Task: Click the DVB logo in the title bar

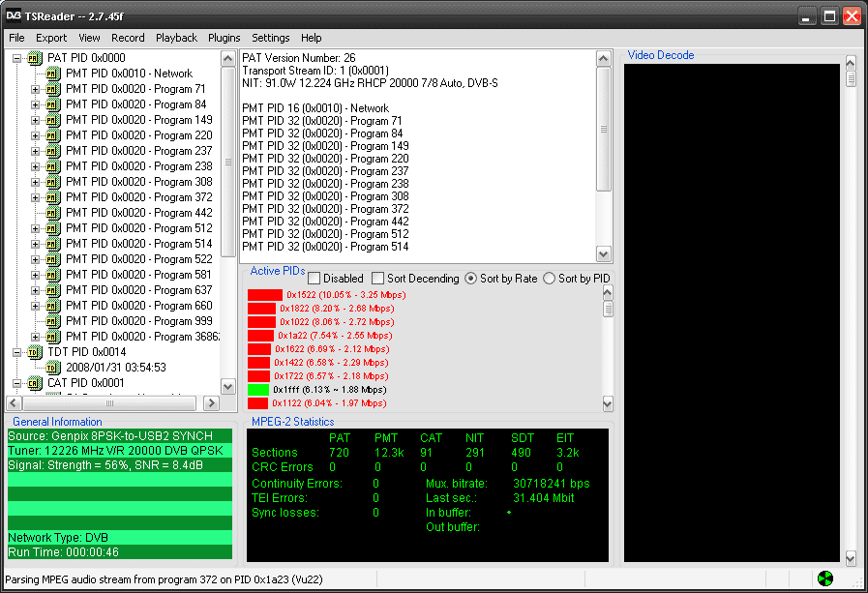Action: [x=14, y=15]
